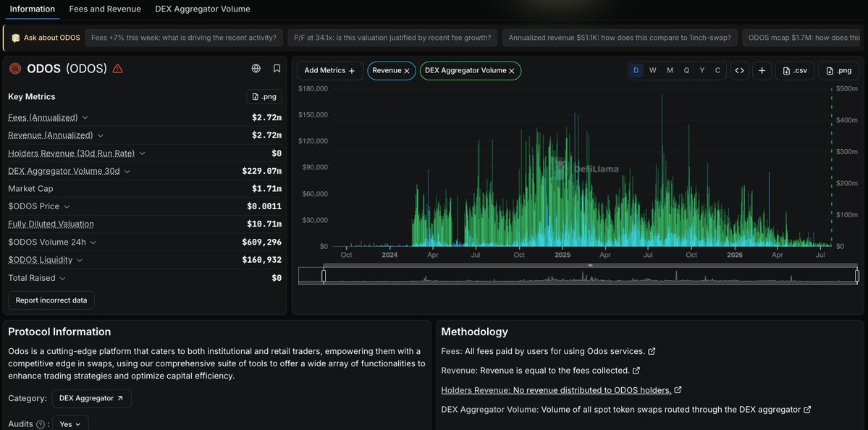The width and height of the screenshot is (868, 430).
Task: Click Report incorrect data button
Action: tap(51, 300)
